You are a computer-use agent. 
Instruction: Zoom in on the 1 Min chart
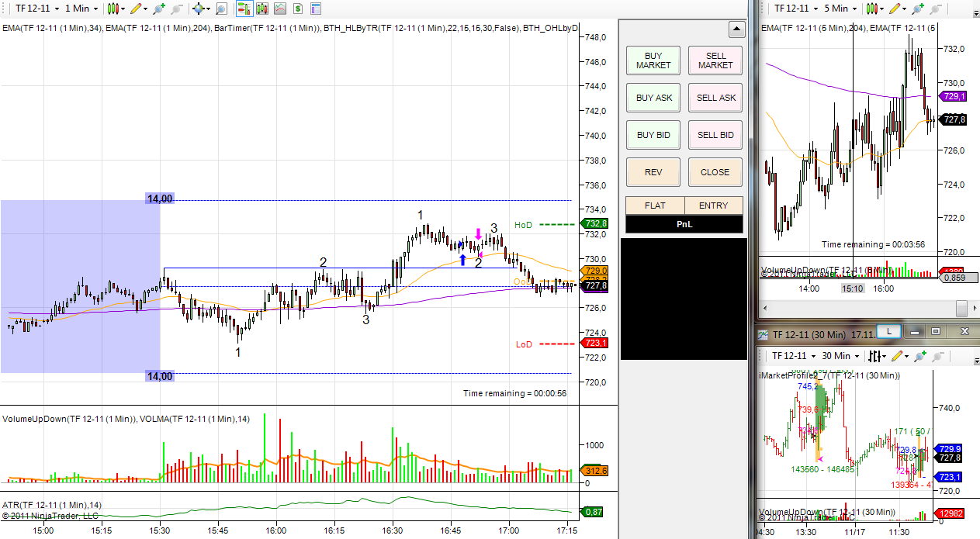pos(159,9)
